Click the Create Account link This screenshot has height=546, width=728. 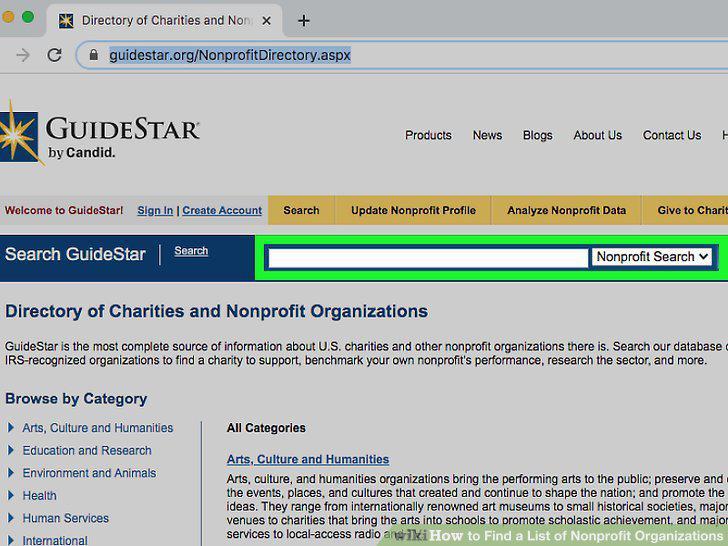222,210
